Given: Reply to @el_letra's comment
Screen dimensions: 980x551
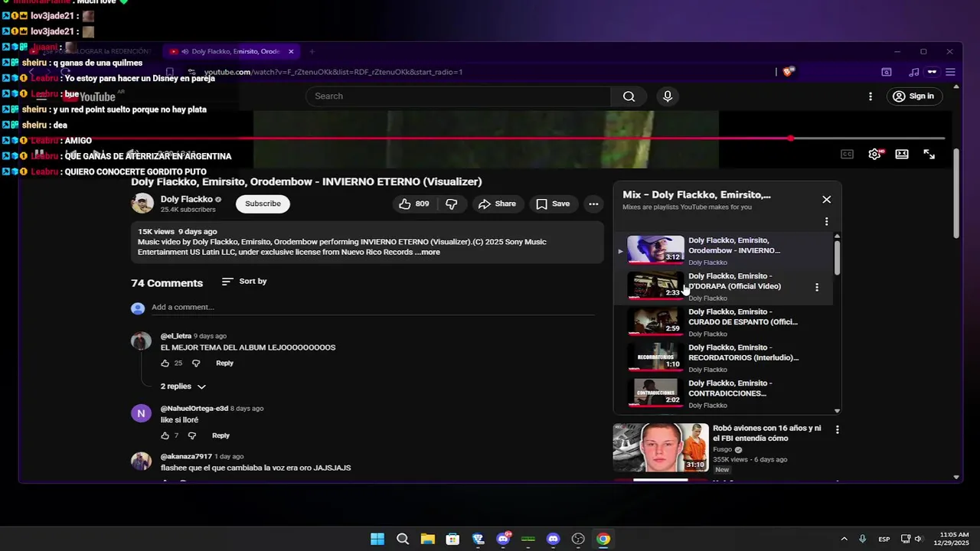Looking at the screenshot, I should click(224, 364).
